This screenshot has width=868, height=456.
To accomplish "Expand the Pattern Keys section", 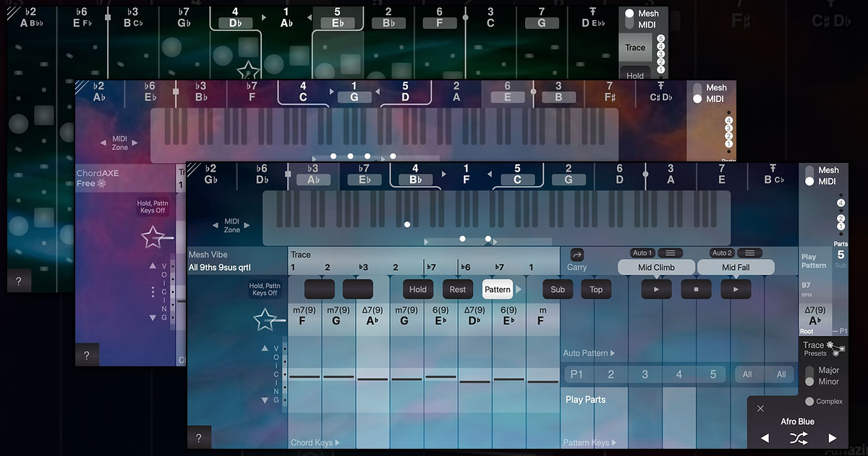I will [x=590, y=442].
